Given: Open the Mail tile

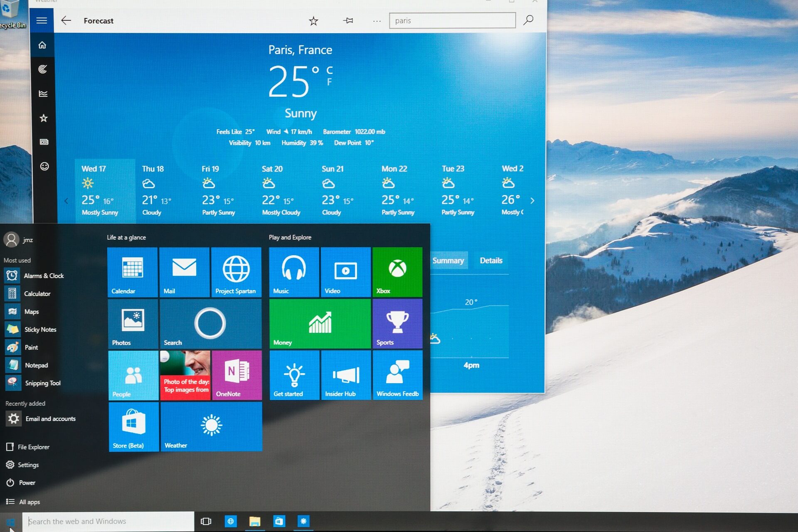Looking at the screenshot, I should pos(184,272).
